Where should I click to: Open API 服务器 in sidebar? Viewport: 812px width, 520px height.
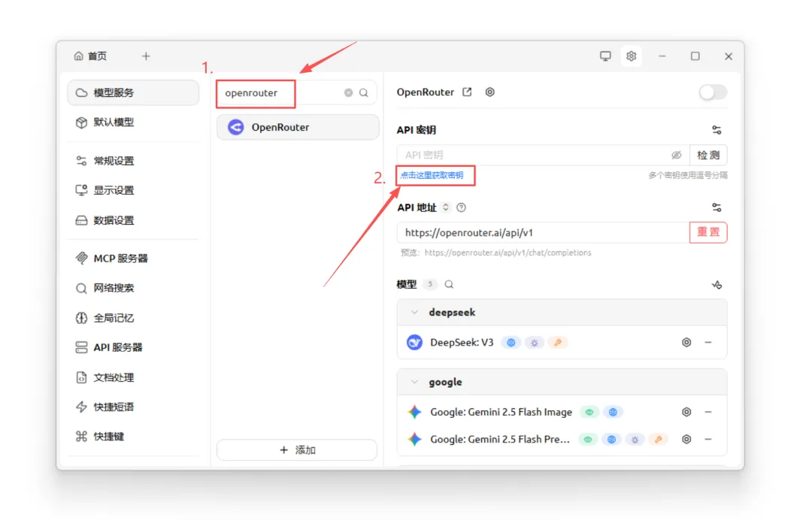[x=133, y=347]
